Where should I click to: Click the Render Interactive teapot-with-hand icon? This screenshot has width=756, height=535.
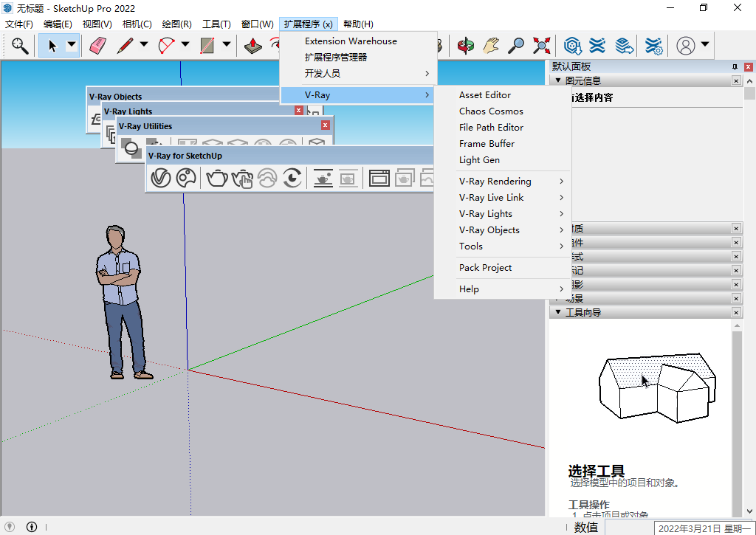pos(242,178)
